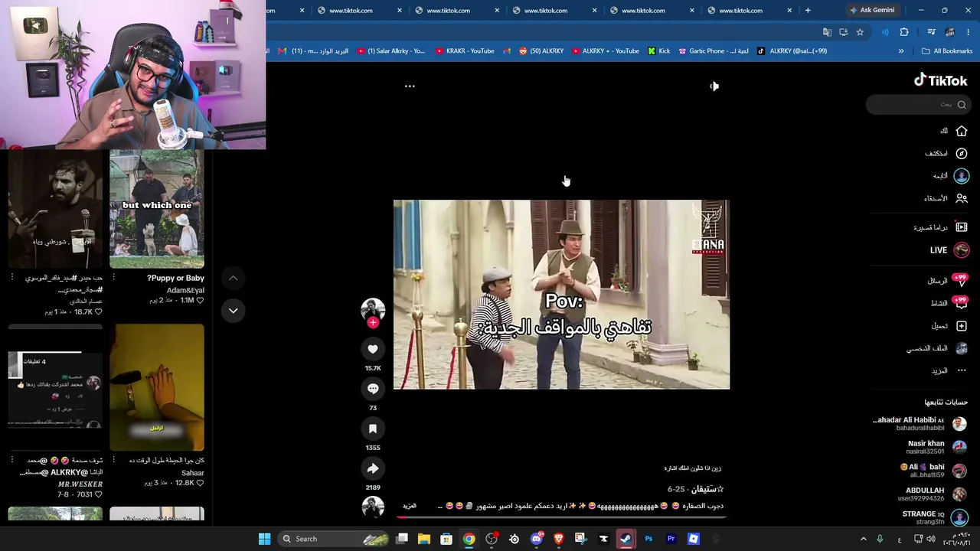The width and height of the screenshot is (980, 551).
Task: Expand the video caption with المزيد
Action: pos(410,506)
